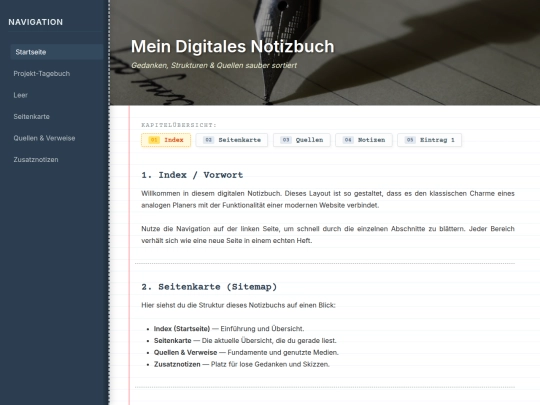Click the list item 'Seitenkarte — Die aktuelle Übersicht'
The height and width of the screenshot is (405, 540).
(x=245, y=341)
